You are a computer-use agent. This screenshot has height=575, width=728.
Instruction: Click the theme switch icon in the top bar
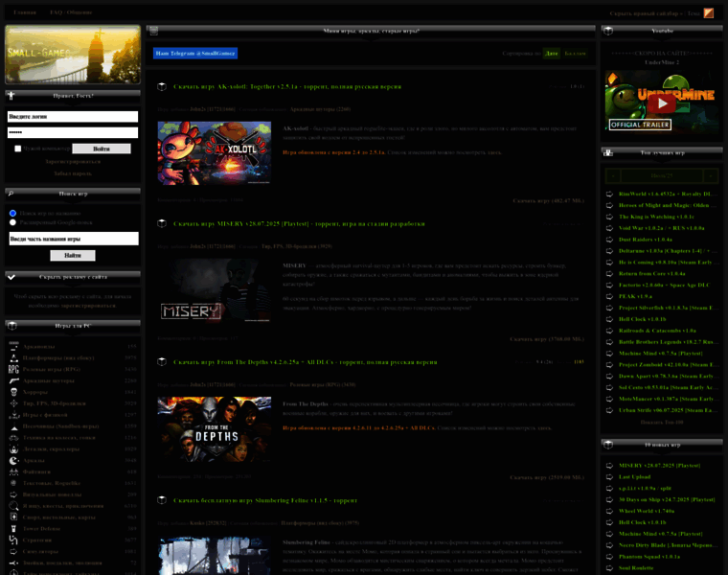point(709,13)
